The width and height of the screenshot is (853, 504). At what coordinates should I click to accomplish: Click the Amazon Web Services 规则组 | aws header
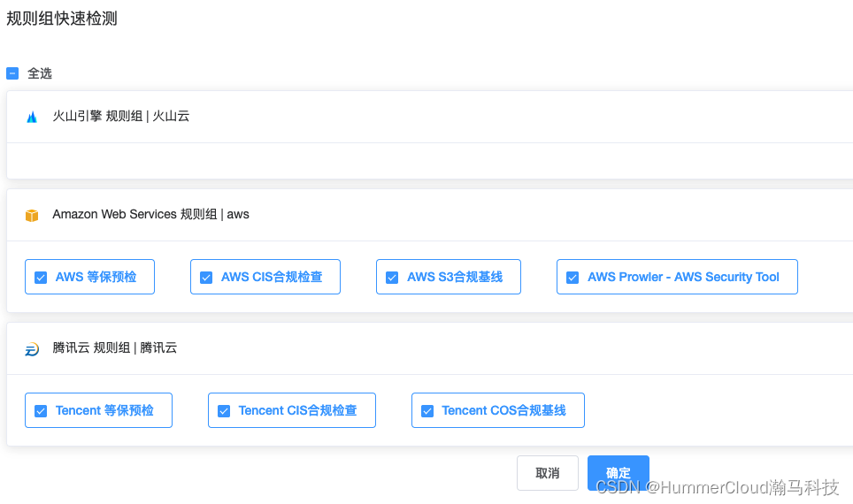click(150, 214)
